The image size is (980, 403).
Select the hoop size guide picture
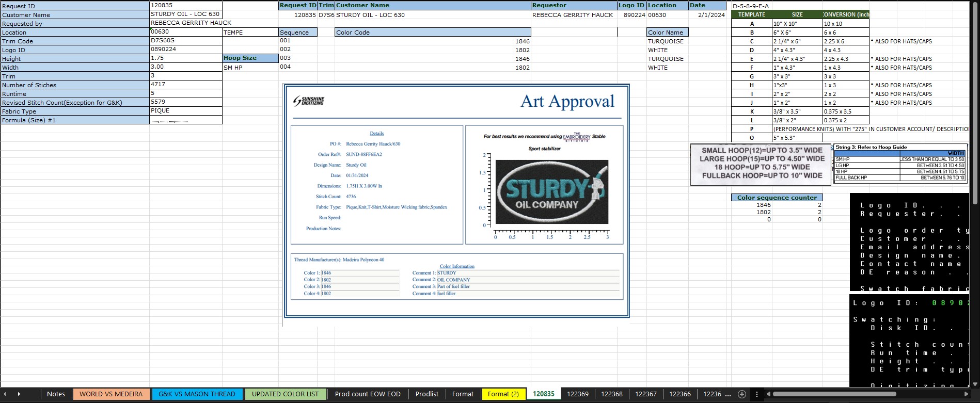tap(761, 164)
